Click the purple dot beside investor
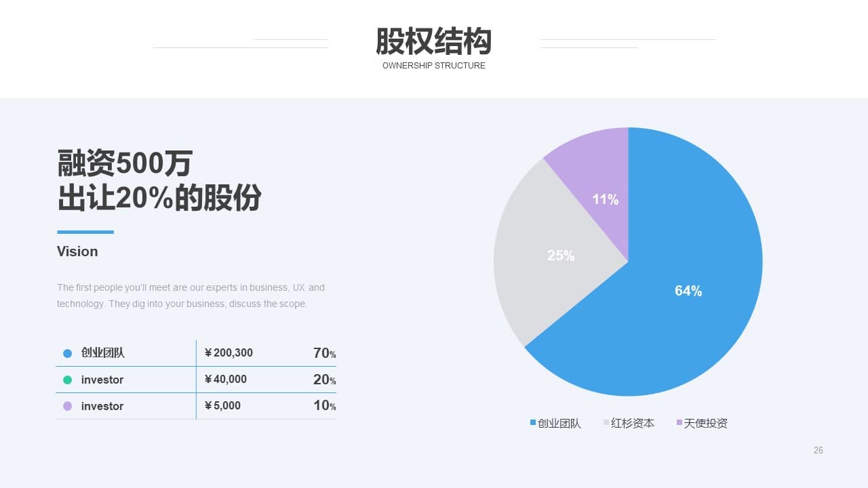868x488 pixels. tap(67, 406)
